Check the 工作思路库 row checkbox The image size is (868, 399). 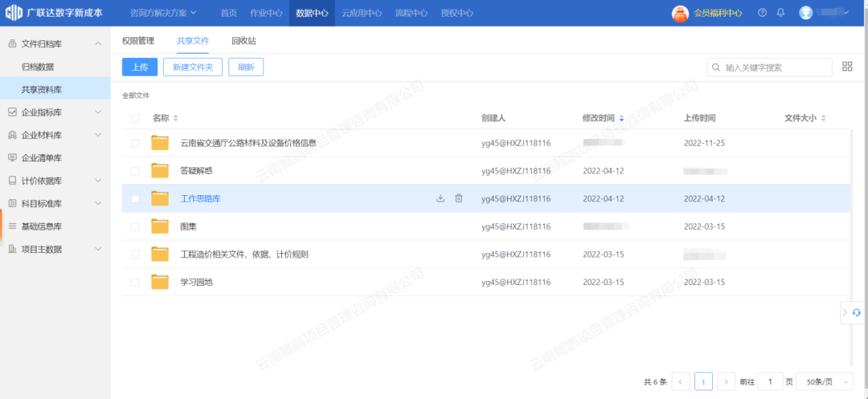(x=136, y=199)
